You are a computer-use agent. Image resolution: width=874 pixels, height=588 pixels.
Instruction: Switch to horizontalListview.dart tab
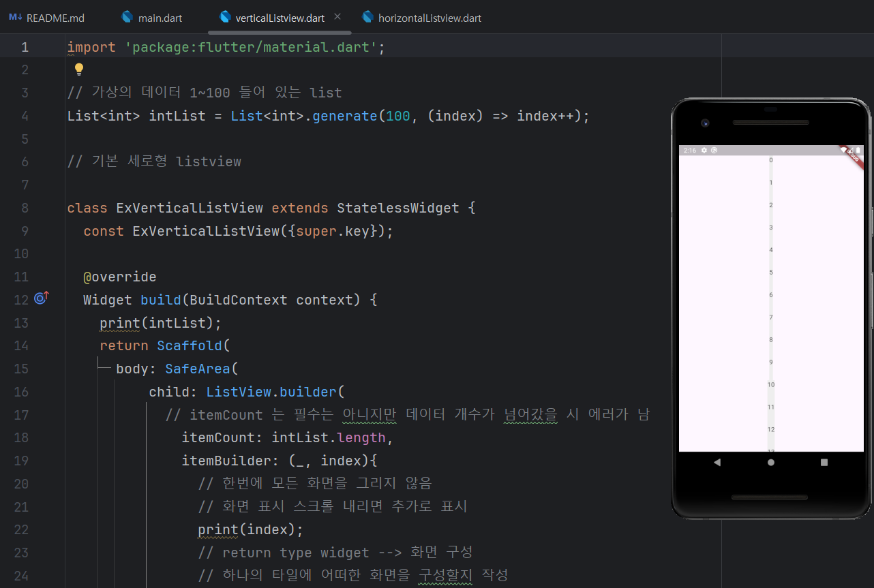click(x=422, y=18)
